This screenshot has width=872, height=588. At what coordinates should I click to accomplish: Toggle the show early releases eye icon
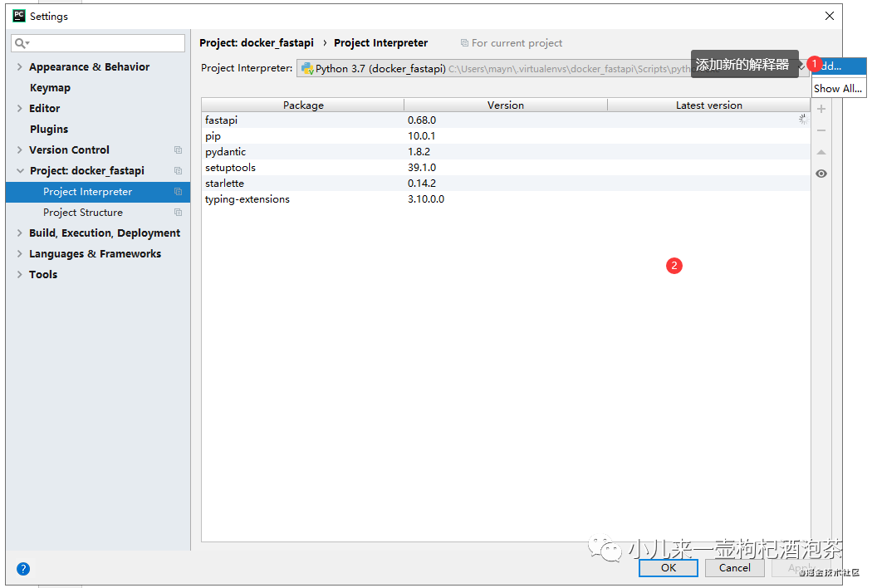pos(821,174)
